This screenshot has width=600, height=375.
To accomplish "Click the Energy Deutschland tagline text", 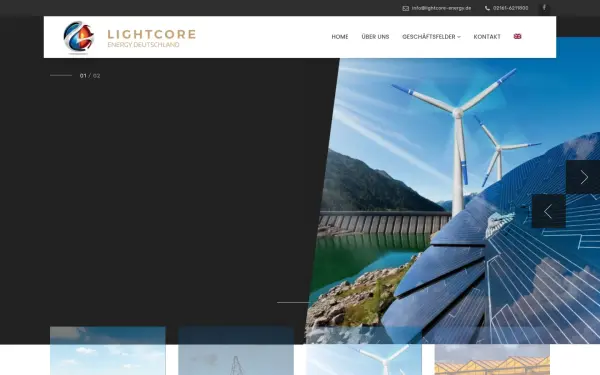I will pyautogui.click(x=143, y=45).
